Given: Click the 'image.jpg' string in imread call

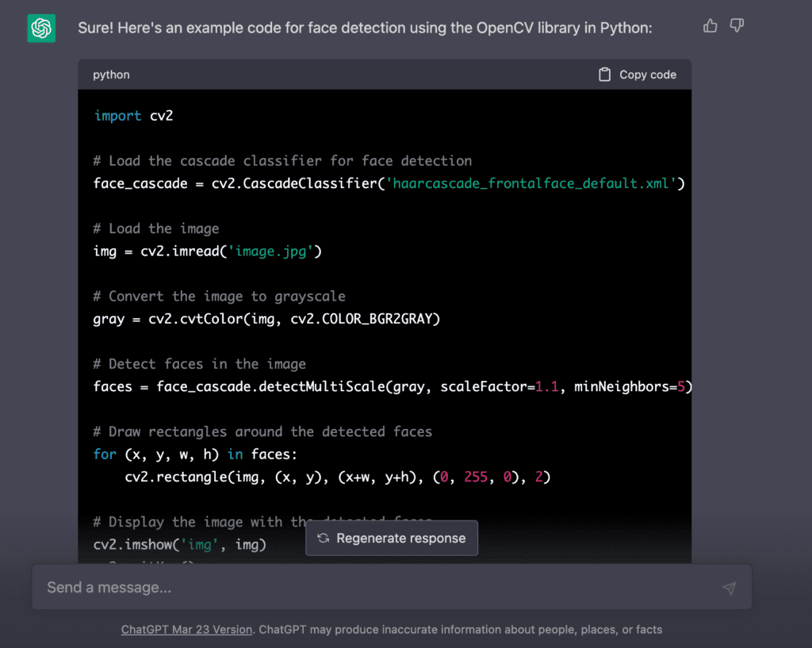Looking at the screenshot, I should tap(270, 251).
